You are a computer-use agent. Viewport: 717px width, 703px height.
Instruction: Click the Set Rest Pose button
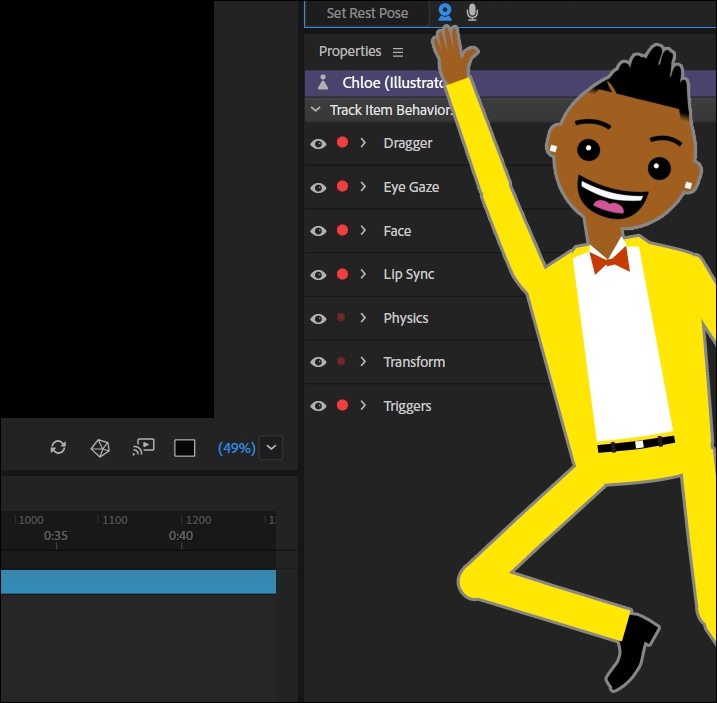[x=367, y=13]
